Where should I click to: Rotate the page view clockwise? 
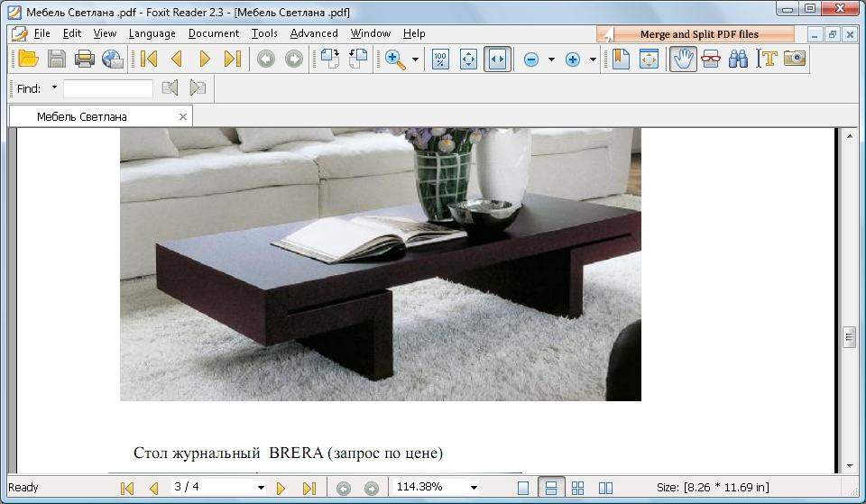click(x=329, y=60)
